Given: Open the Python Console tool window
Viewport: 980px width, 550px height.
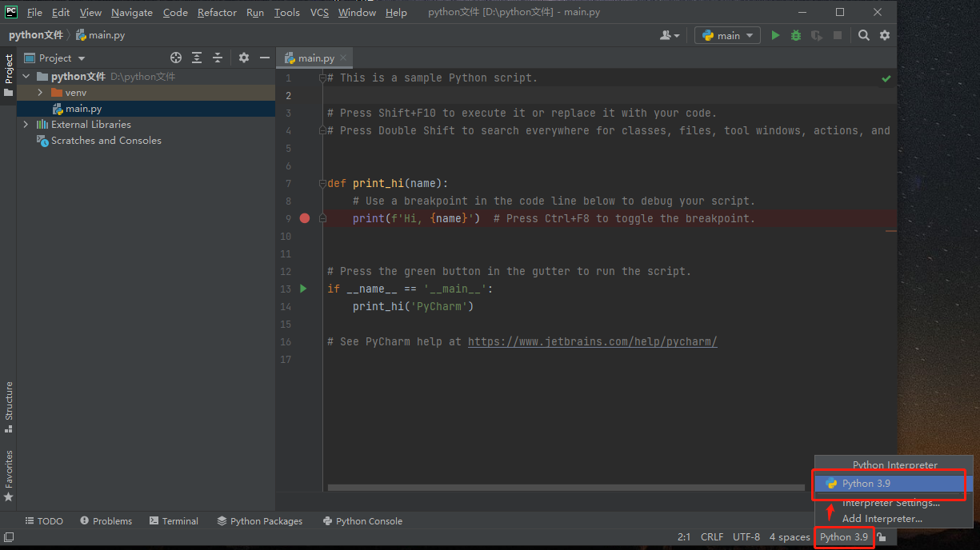Looking at the screenshot, I should [x=362, y=521].
